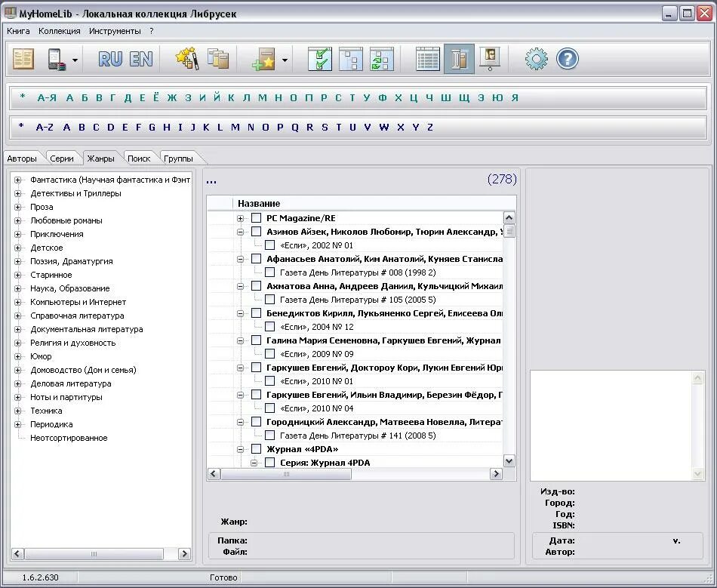The height and width of the screenshot is (588, 717).
Task: Click the genre tree horizontal scrollbar thumb
Action: 94,554
